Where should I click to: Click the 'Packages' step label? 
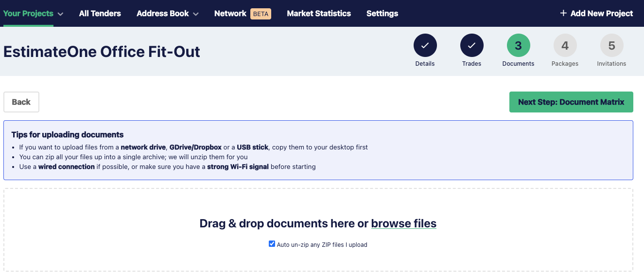[x=565, y=64]
